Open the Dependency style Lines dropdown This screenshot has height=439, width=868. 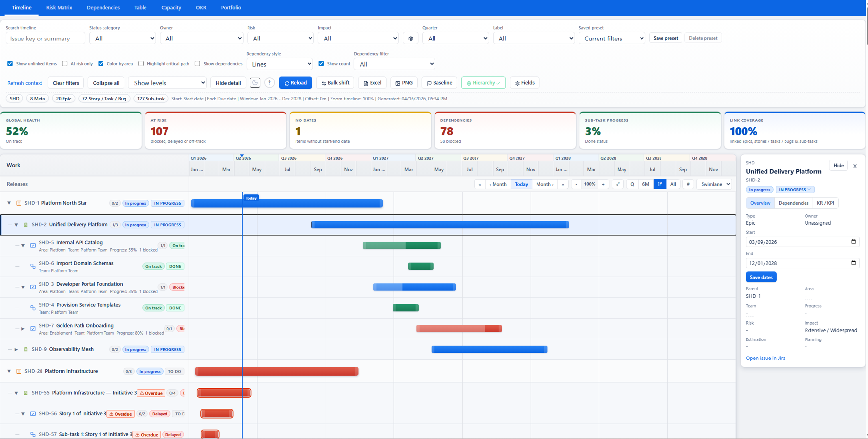[x=279, y=64]
